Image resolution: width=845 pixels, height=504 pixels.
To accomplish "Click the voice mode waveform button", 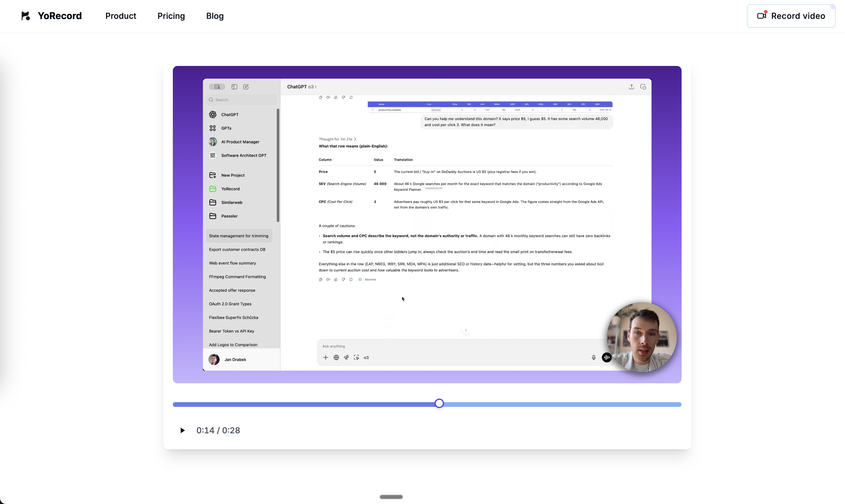I will click(607, 358).
